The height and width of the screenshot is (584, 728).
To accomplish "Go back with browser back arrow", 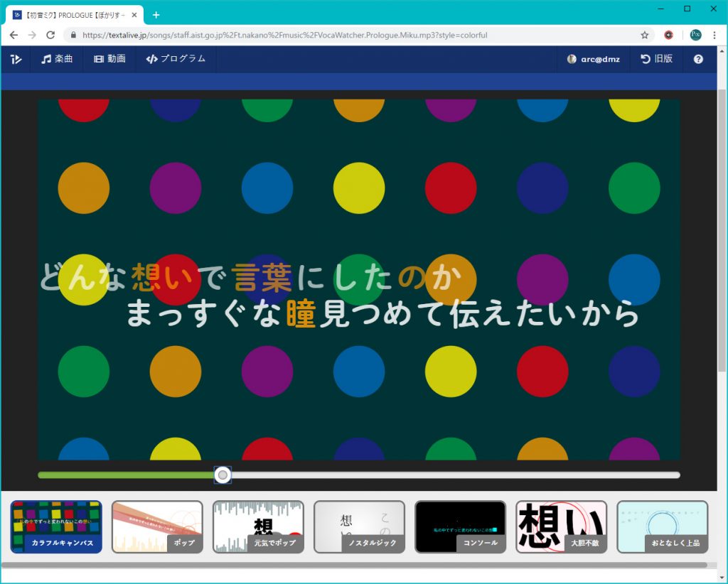I will tap(14, 35).
